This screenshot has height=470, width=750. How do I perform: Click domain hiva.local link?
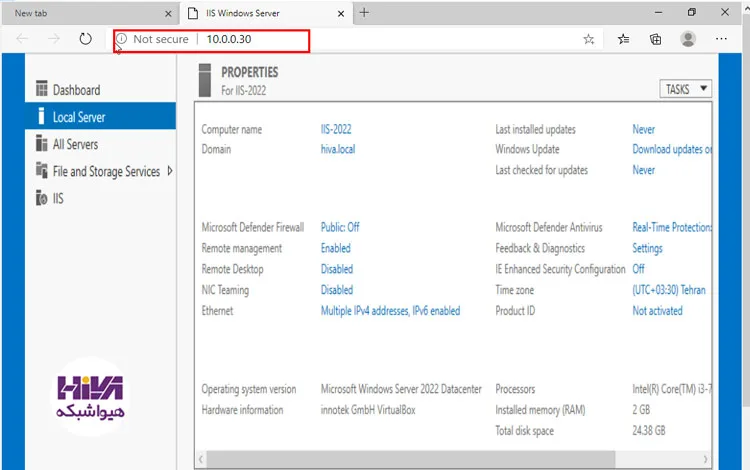click(x=338, y=149)
